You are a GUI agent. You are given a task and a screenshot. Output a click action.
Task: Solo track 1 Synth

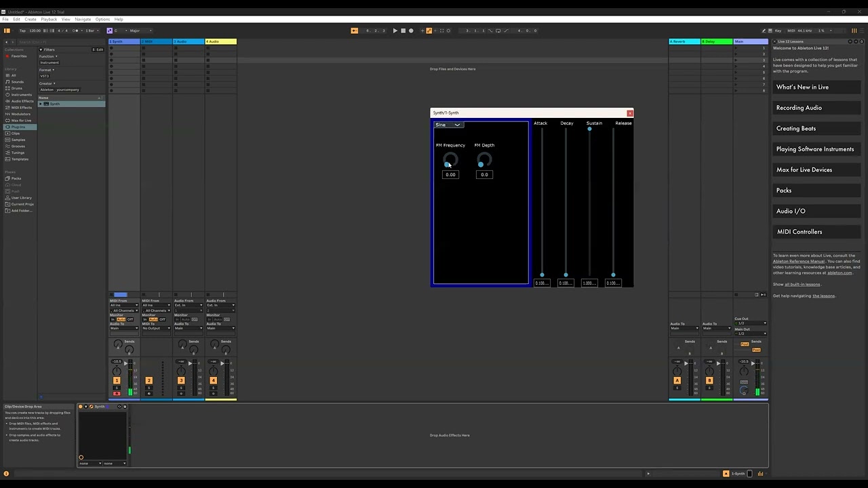pyautogui.click(x=117, y=388)
